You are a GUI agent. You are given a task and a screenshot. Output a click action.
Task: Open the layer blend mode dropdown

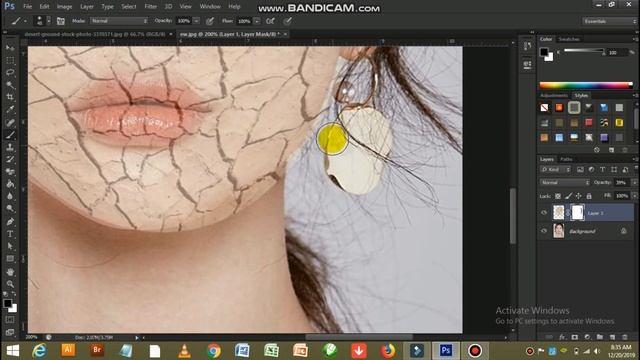[x=565, y=182]
